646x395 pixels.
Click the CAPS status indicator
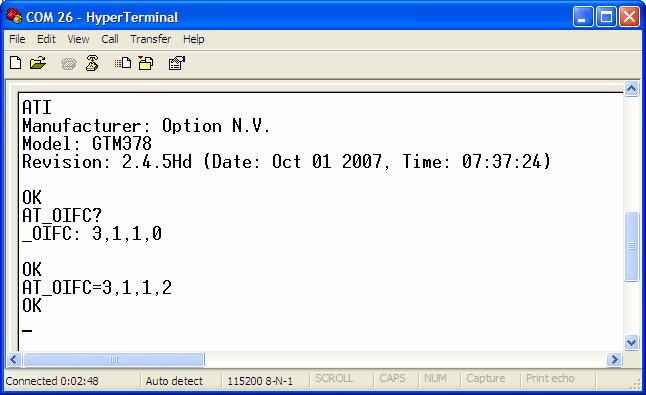392,379
